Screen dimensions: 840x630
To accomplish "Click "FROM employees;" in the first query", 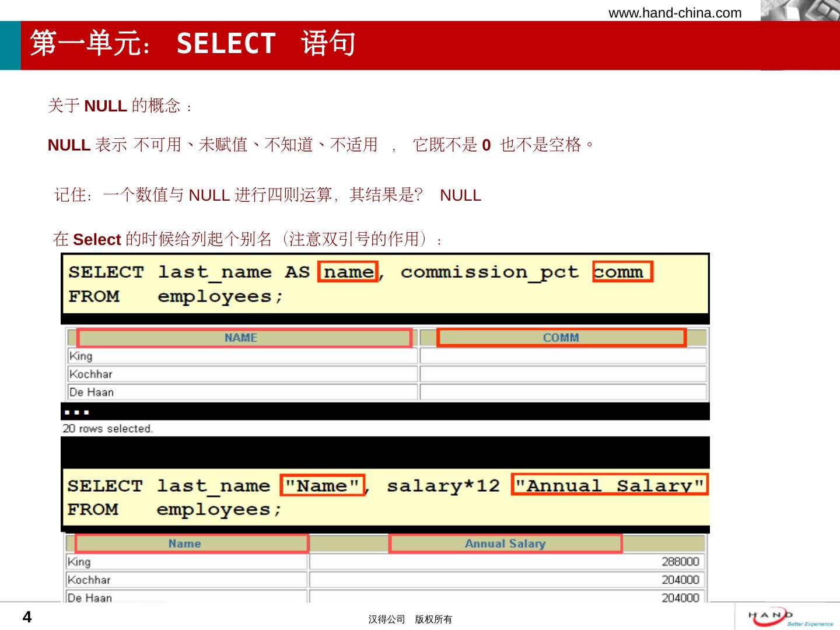I will (x=176, y=296).
